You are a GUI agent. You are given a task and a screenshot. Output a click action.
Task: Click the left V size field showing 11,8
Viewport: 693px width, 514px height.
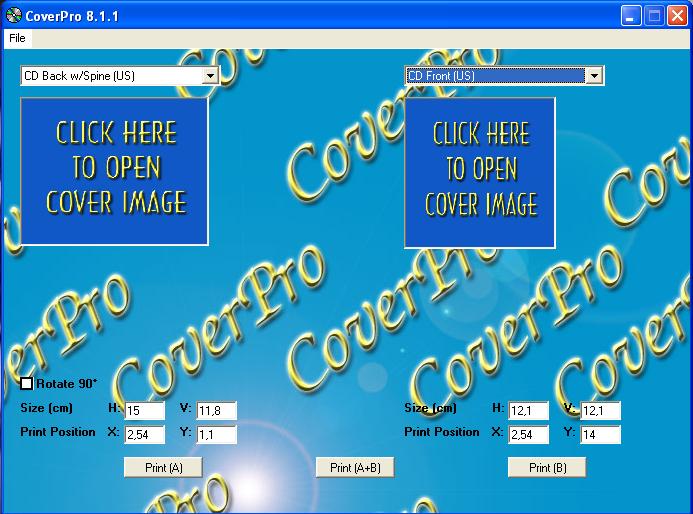pyautogui.click(x=217, y=411)
